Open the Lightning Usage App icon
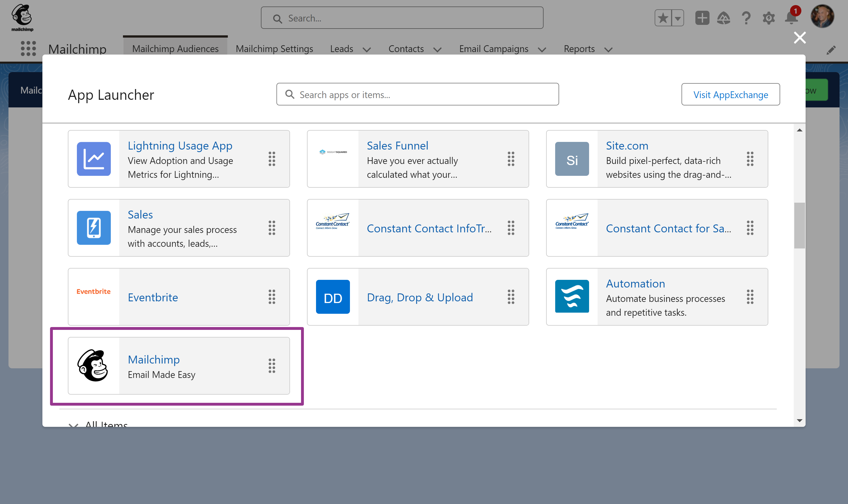This screenshot has height=504, width=848. point(94,159)
